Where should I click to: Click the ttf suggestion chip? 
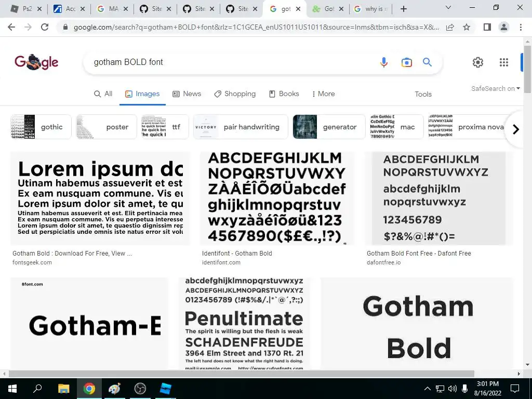165,127
